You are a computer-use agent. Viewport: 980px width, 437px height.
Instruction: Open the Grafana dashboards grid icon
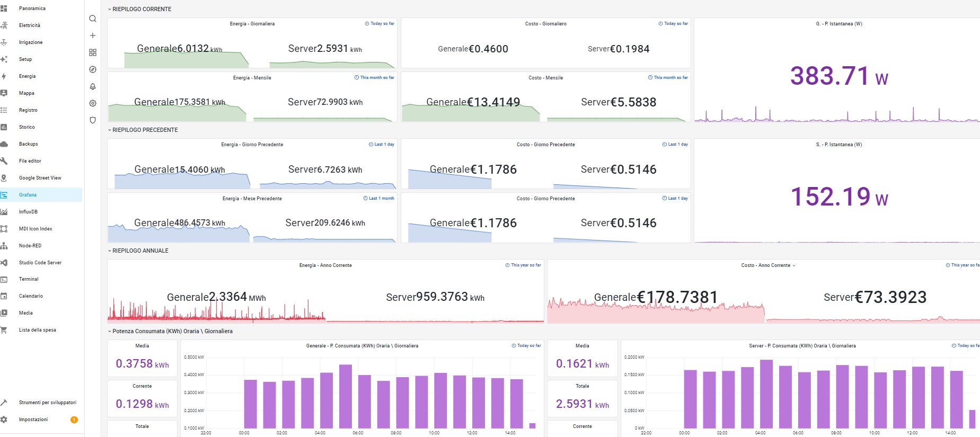pos(93,52)
